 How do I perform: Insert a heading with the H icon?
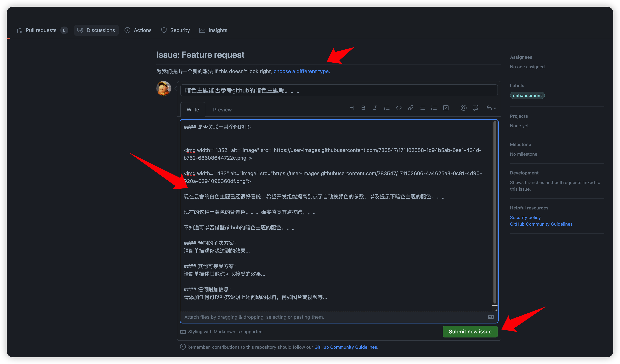coord(352,108)
